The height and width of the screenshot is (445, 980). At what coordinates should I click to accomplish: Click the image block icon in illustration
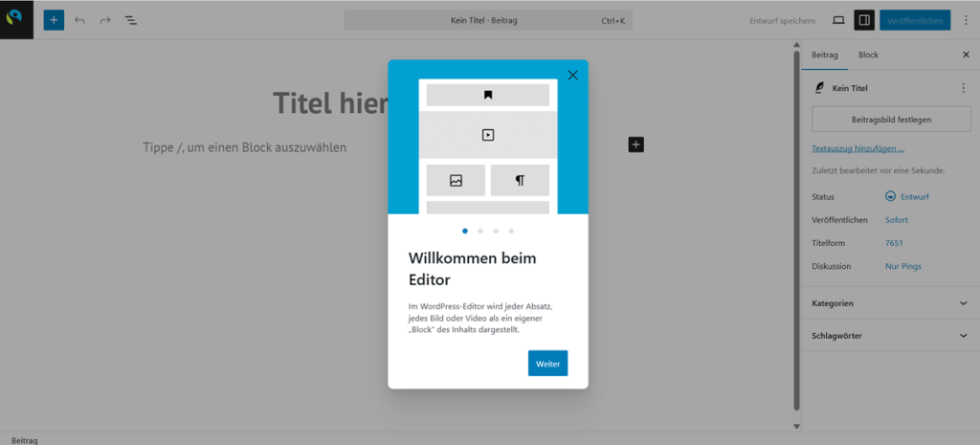(x=456, y=181)
